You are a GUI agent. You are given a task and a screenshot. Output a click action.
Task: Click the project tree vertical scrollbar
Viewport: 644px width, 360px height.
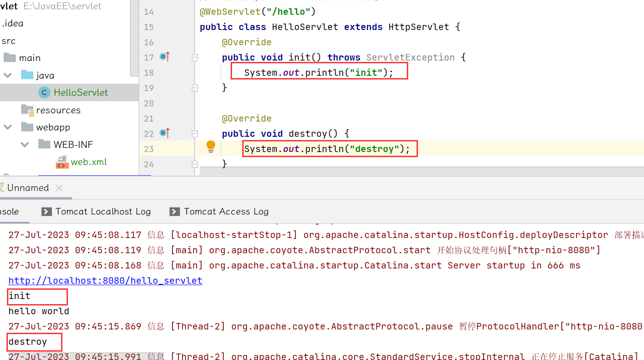pyautogui.click(x=134, y=38)
